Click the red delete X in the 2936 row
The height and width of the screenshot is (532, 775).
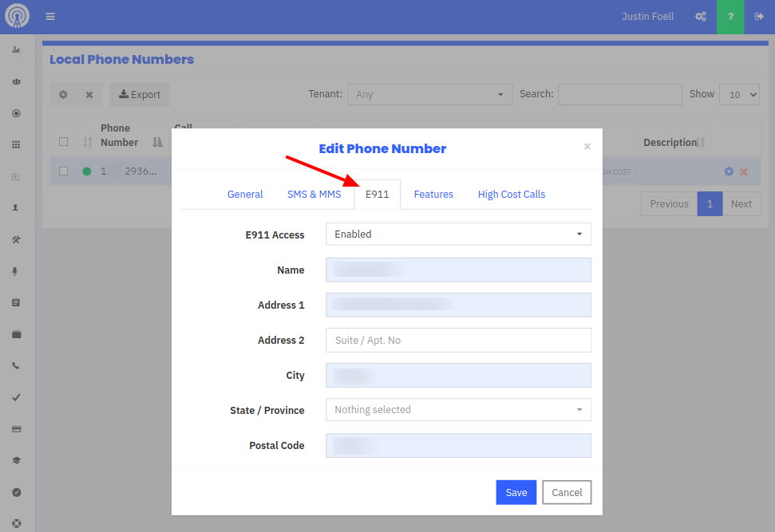tap(743, 172)
